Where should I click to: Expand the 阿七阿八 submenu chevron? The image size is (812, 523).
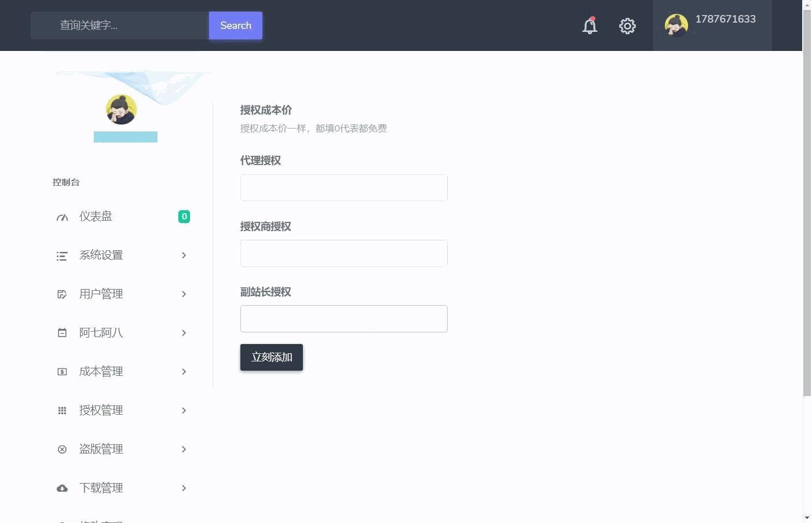click(x=184, y=333)
